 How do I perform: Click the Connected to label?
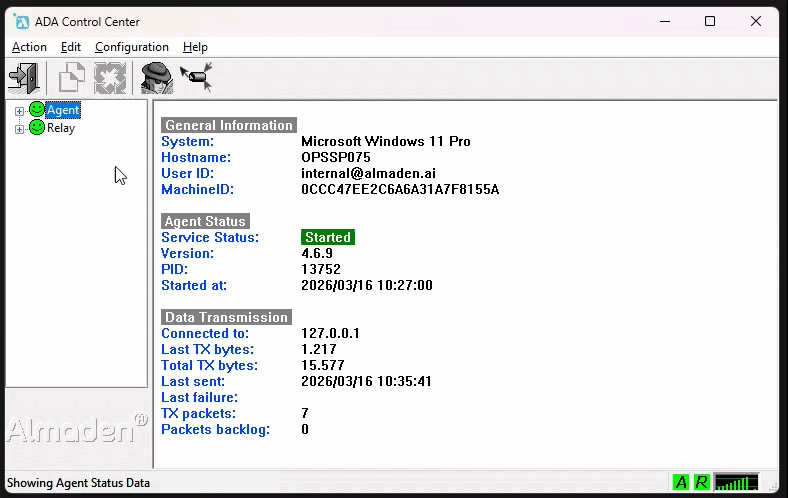pos(205,333)
